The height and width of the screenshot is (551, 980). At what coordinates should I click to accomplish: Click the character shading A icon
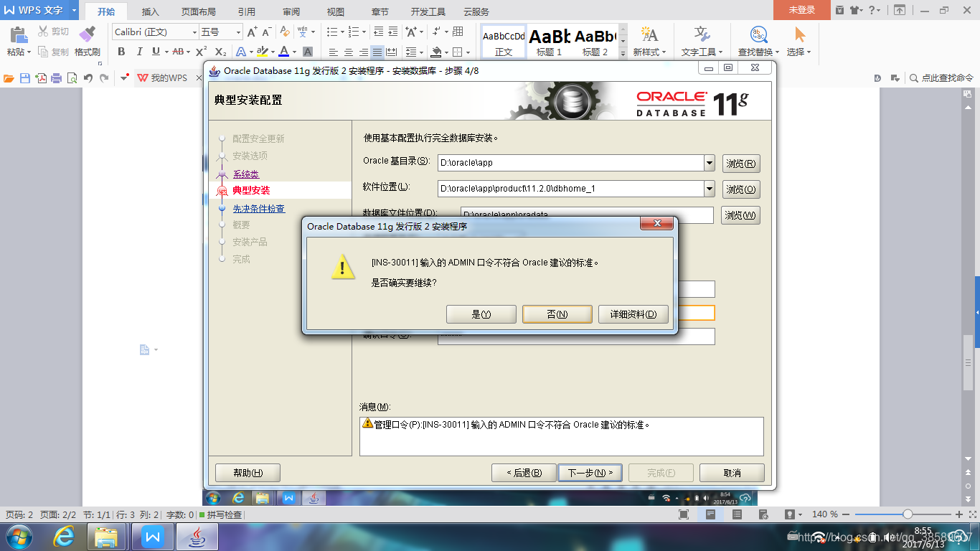pos(308,52)
